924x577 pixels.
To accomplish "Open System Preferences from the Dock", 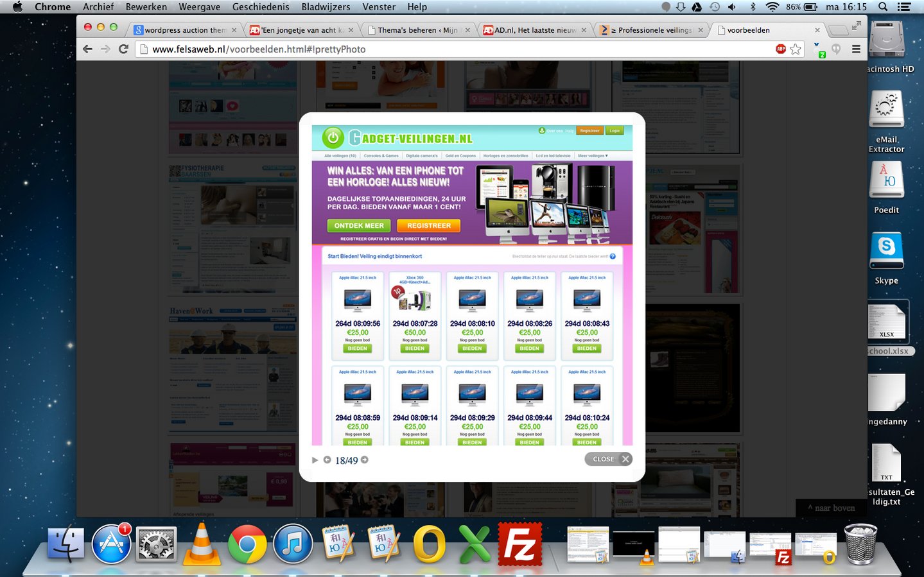I will tap(157, 544).
